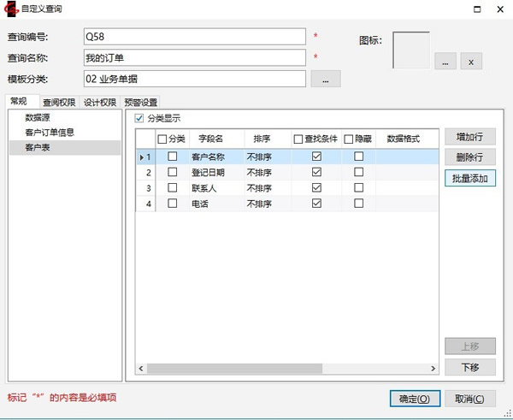Screen dimensions: 513x420
Task: Click the 查询名称 input field
Action: [194, 57]
